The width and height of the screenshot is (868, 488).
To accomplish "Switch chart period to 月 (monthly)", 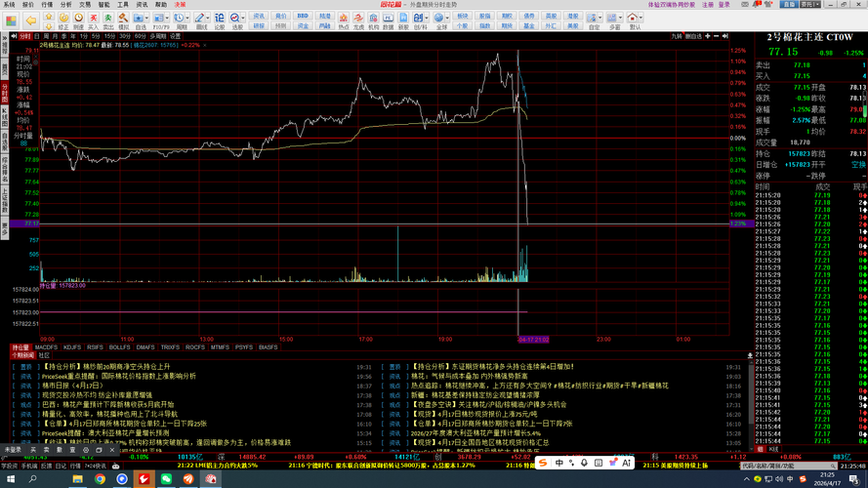I will coord(56,36).
